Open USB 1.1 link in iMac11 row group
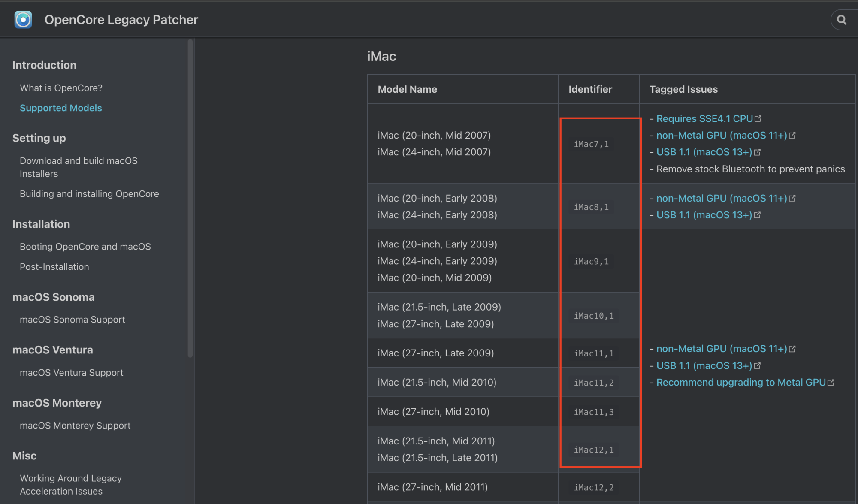 704,365
